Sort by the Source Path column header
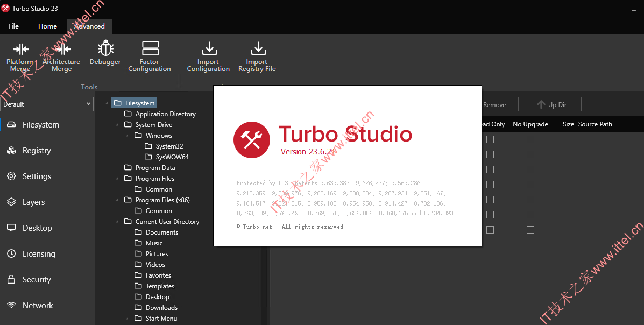The image size is (644, 325). [595, 124]
